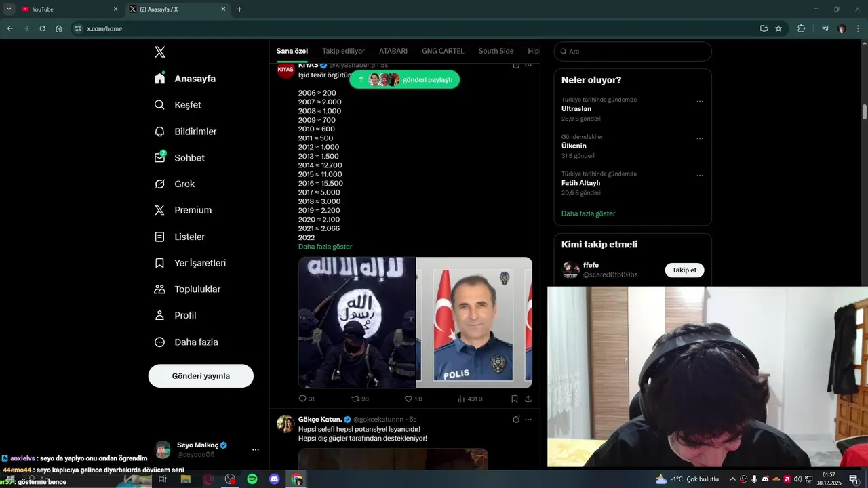868x488 pixels.
Task: Follow ffefe with Takip et
Action: [684, 270]
